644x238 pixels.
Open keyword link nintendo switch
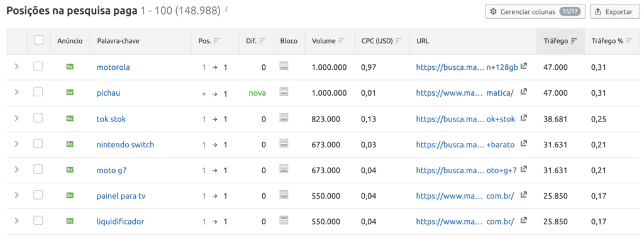(125, 145)
